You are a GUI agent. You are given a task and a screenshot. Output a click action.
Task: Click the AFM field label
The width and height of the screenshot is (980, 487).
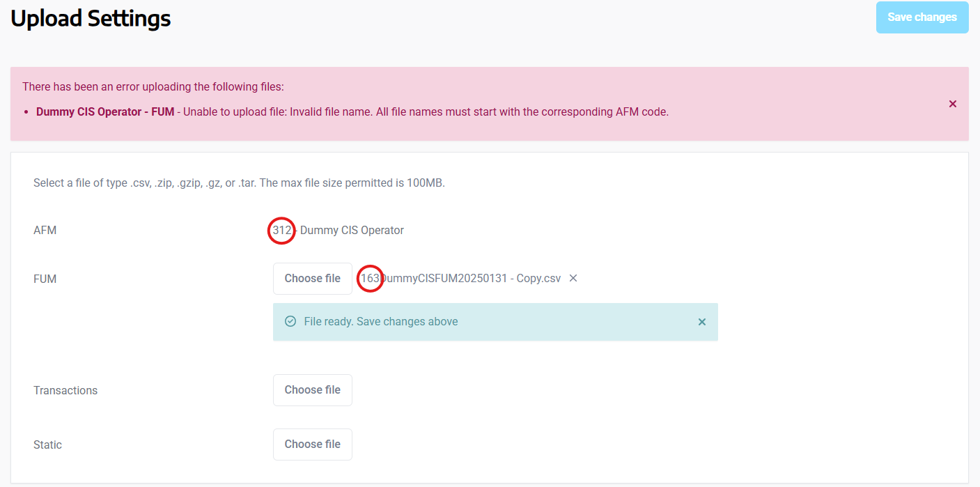pos(45,230)
